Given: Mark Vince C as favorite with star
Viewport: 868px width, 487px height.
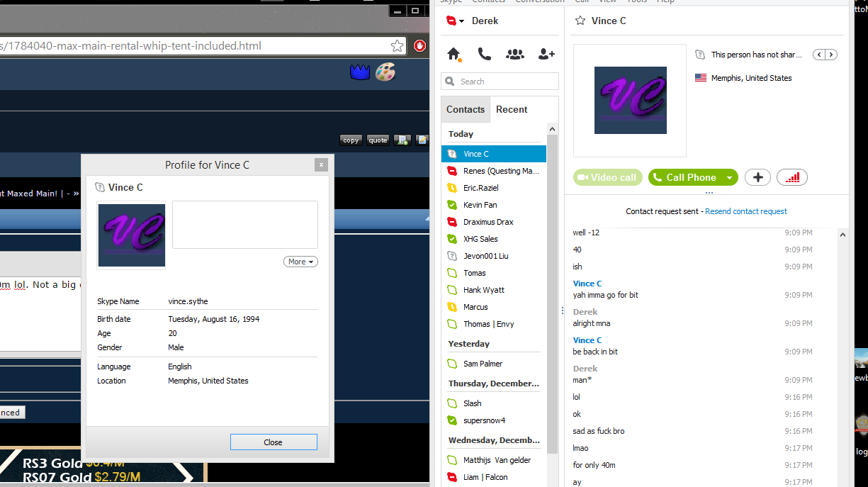Looking at the screenshot, I should click(x=580, y=21).
